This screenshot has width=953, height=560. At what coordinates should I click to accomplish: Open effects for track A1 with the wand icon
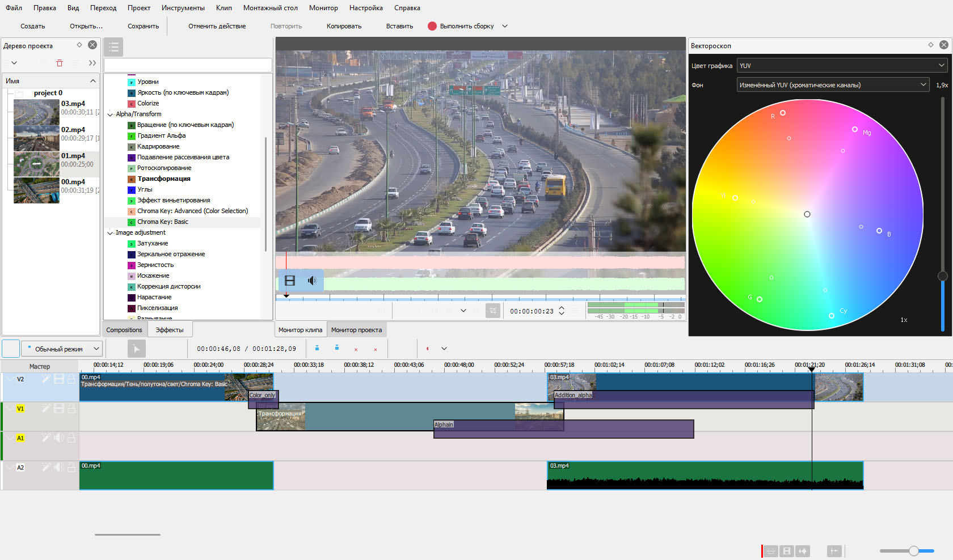pos(45,438)
